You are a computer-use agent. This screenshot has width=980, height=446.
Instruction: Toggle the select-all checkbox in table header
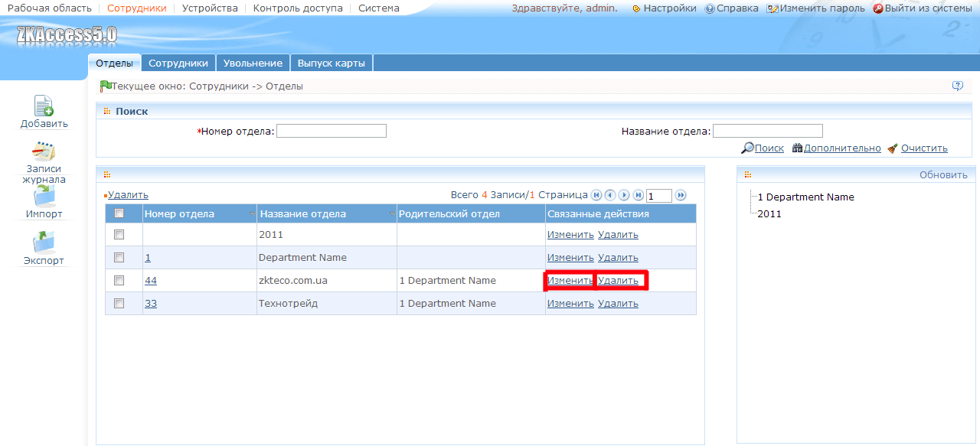[x=119, y=213]
